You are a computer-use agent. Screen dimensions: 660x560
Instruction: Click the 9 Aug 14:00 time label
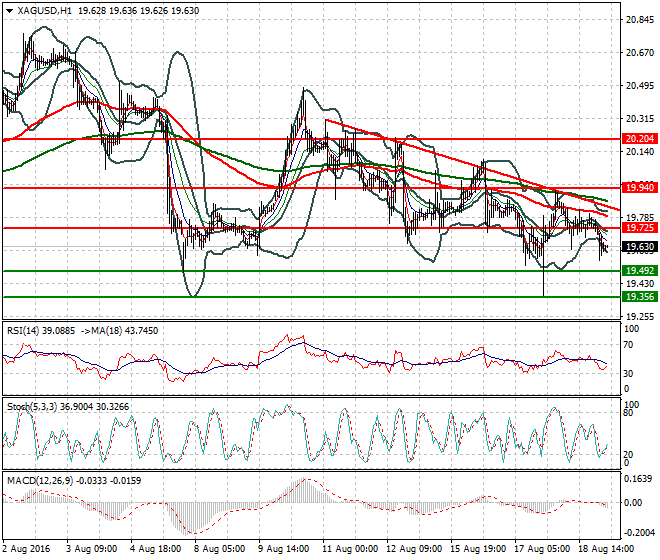(x=284, y=549)
